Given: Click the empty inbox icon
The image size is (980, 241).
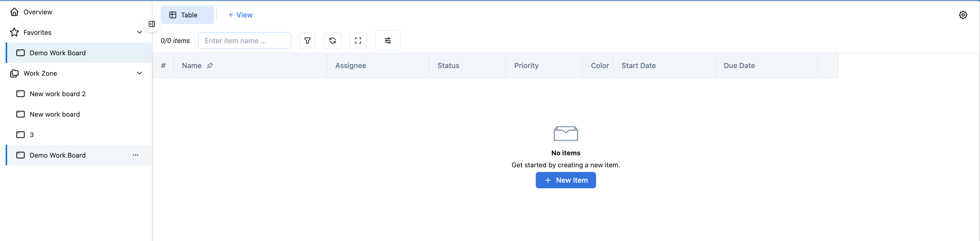Looking at the screenshot, I should 565,134.
